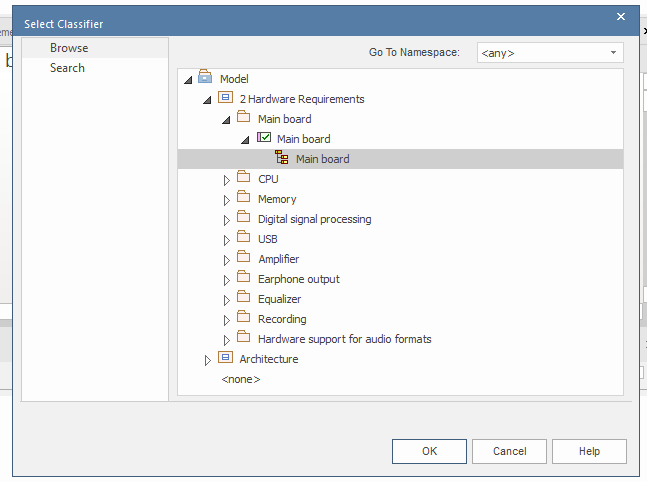
Task: Collapse the 2 Hardware Requirements node
Action: point(207,99)
